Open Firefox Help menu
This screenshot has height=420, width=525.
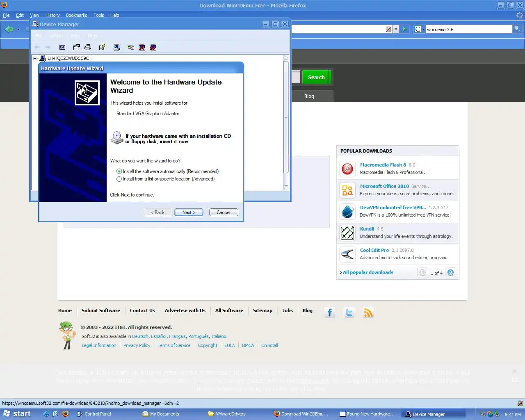click(115, 15)
